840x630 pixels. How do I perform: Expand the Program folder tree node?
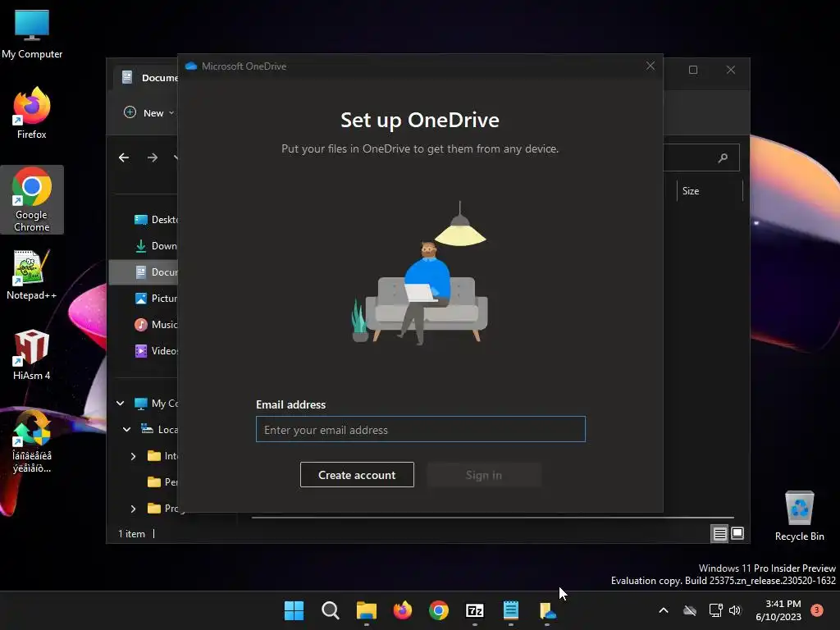point(134,509)
